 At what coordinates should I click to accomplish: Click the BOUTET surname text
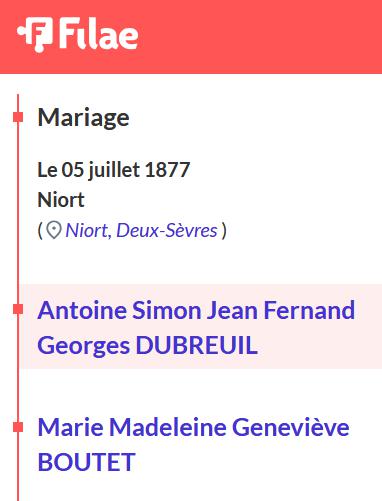(86, 462)
